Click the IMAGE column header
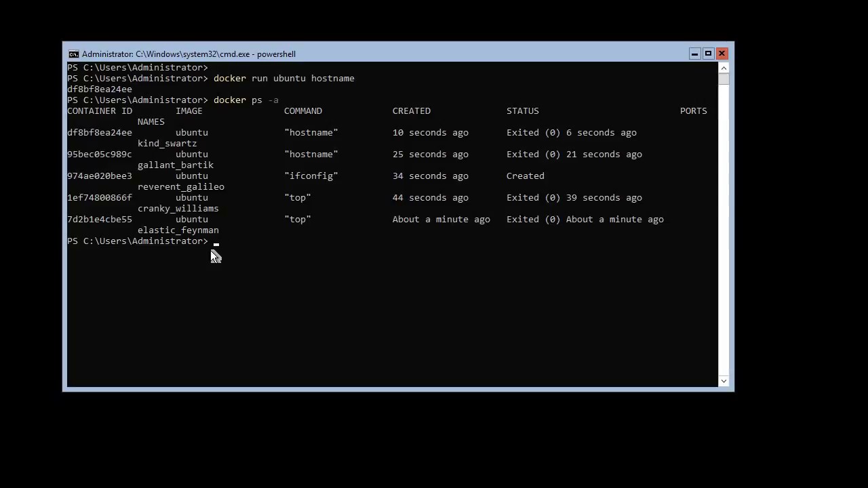Screen dimensions: 868x488 click(189, 111)
